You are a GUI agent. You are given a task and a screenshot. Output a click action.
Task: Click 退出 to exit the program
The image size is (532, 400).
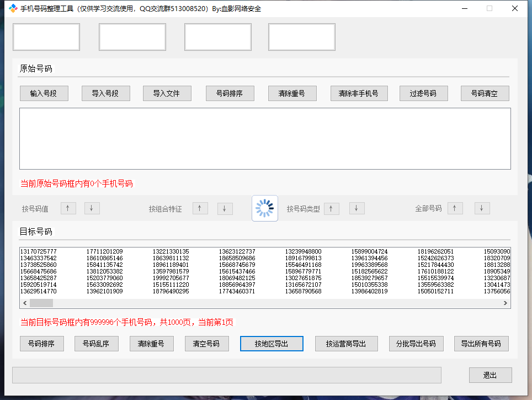(490, 375)
